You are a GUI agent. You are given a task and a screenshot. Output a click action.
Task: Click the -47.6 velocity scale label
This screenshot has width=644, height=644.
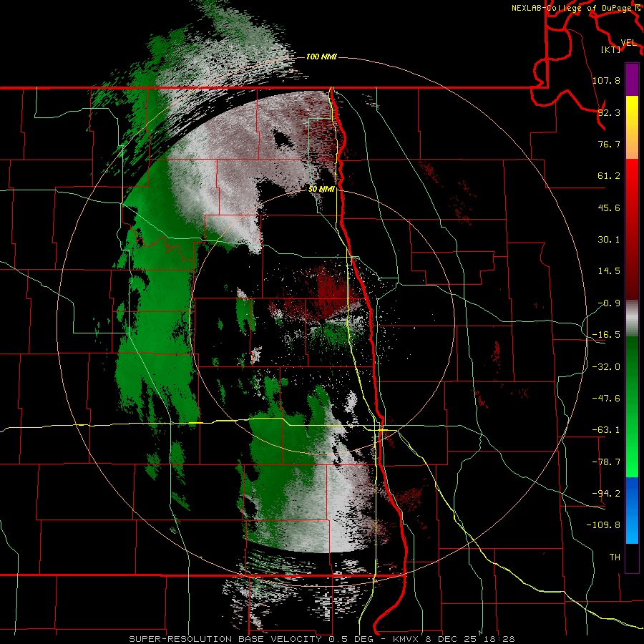tap(606, 399)
